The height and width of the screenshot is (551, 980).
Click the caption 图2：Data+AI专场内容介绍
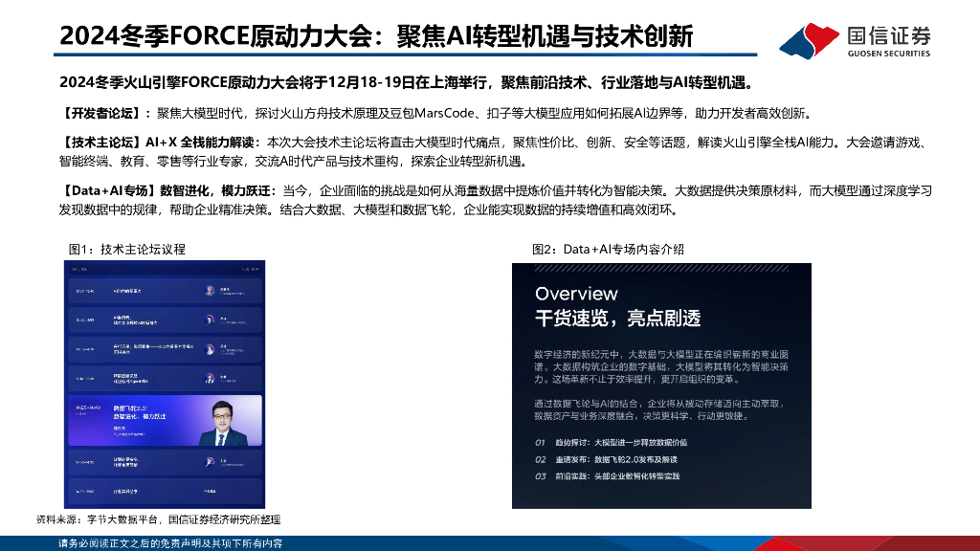pos(608,250)
